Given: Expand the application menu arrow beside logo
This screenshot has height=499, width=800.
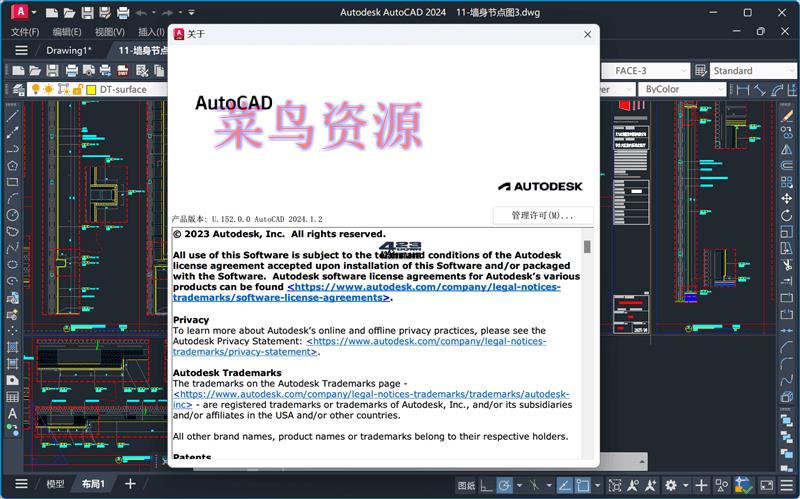Looking at the screenshot, I should pos(34,12).
